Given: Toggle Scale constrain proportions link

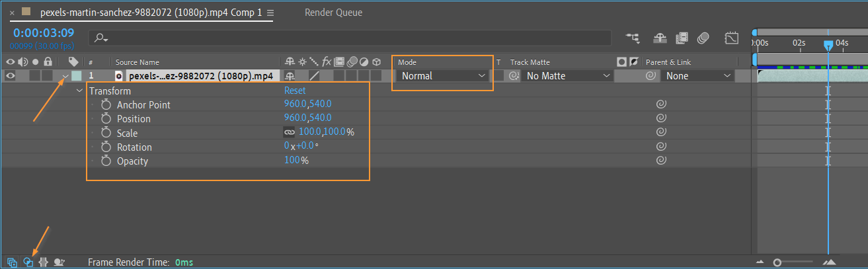Looking at the screenshot, I should pos(289,133).
